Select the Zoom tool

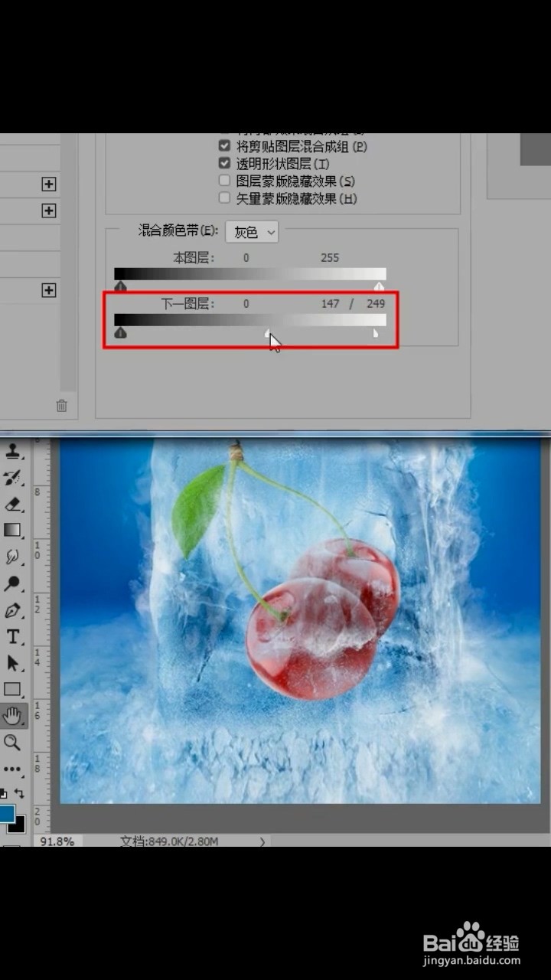[x=13, y=742]
